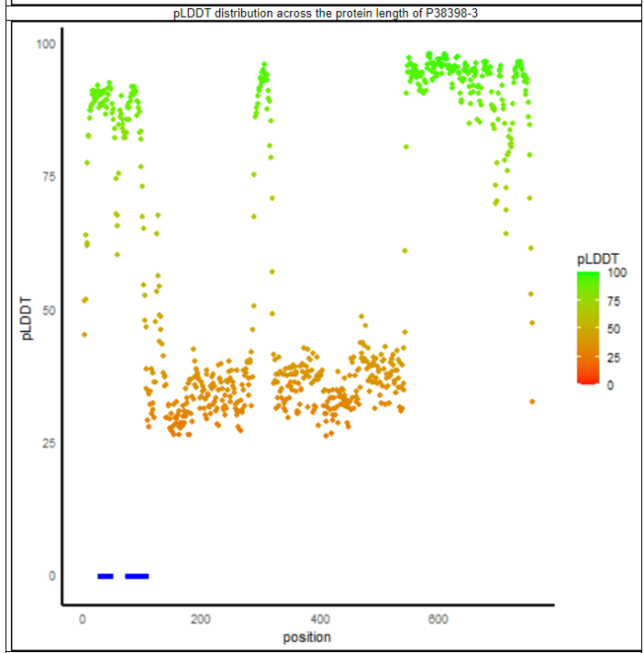
Task: Click the x-axis tick label 0
Action: tap(83, 619)
